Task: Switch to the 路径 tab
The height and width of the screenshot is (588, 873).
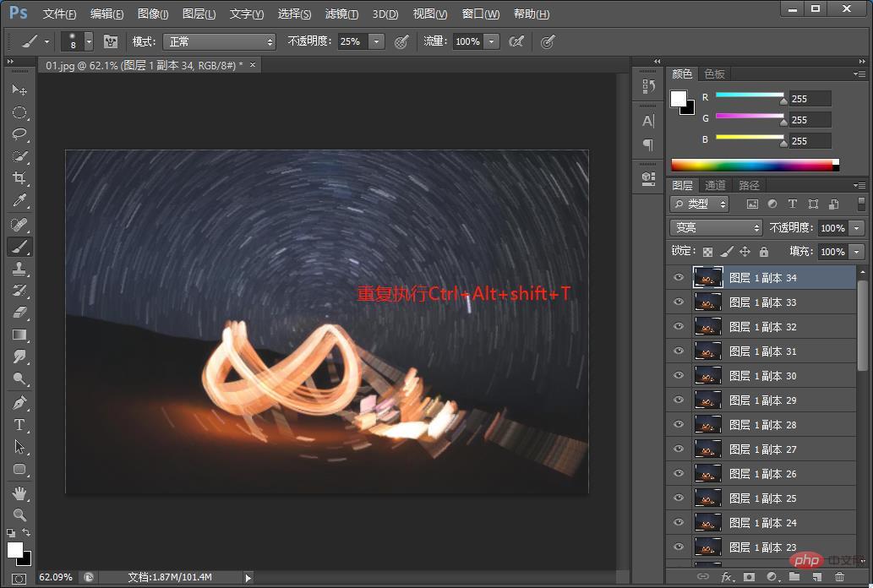Action: (x=749, y=185)
